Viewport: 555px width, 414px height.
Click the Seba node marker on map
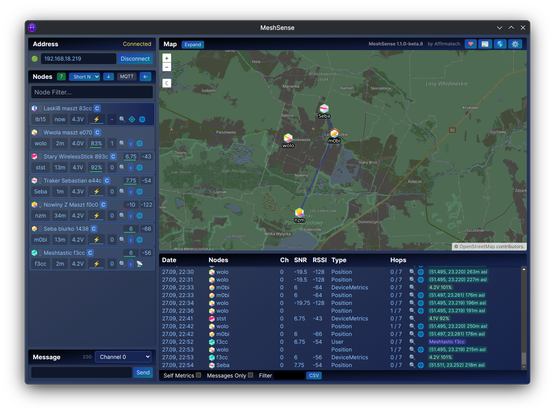pyautogui.click(x=324, y=109)
